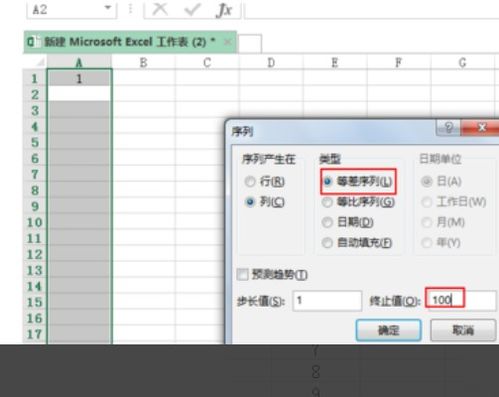Select column A header
This screenshot has height=397, width=499.
79,62
